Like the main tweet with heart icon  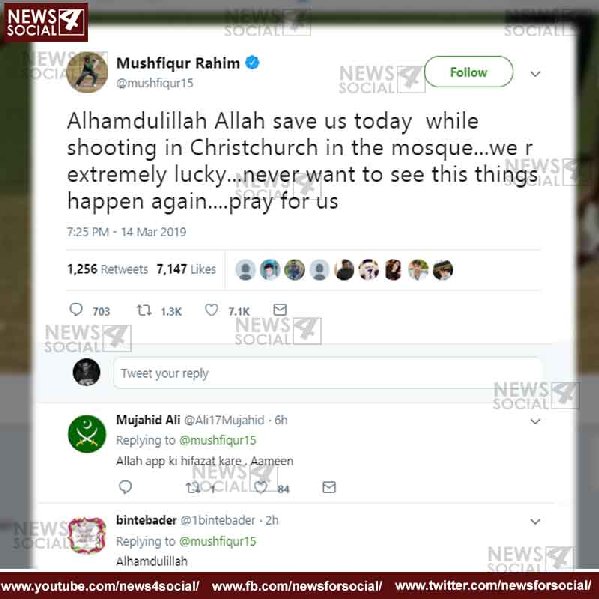point(211,310)
